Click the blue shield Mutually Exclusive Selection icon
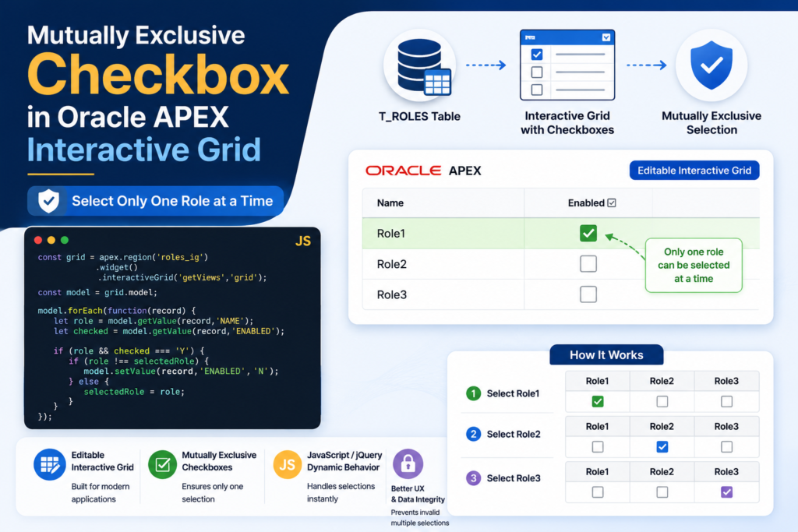The width and height of the screenshot is (798, 532). pos(711,65)
